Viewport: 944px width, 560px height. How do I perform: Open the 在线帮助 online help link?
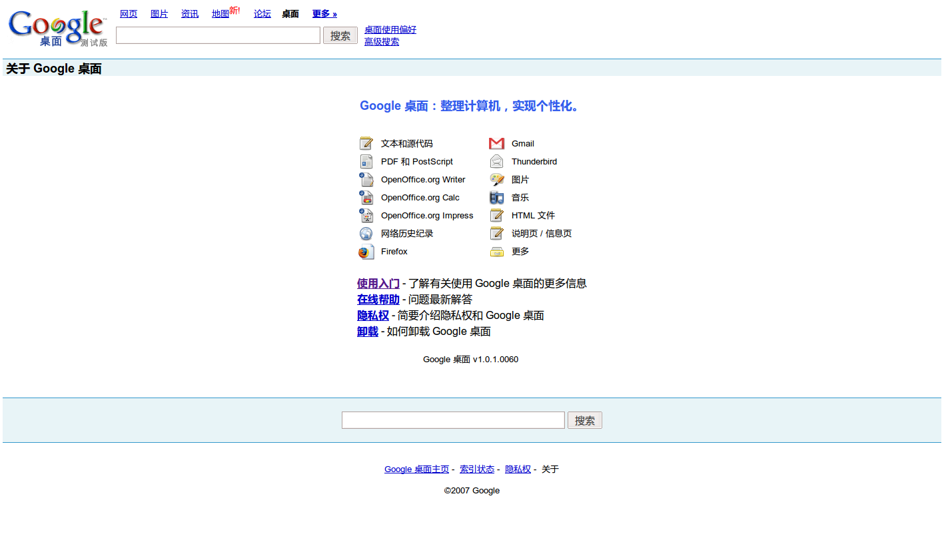[378, 300]
